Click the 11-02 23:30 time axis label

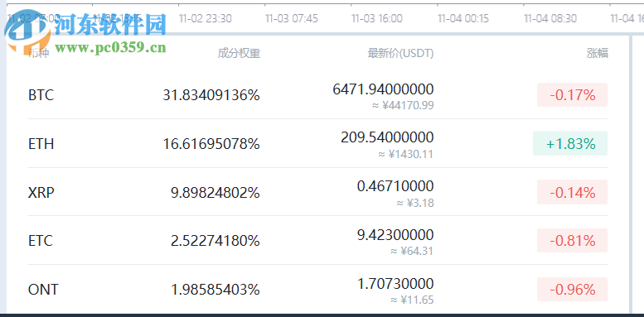pos(205,18)
